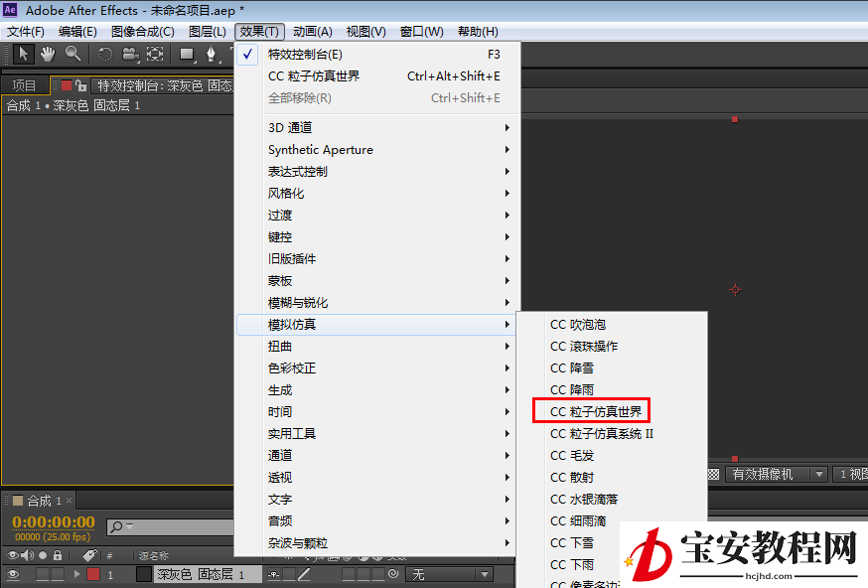Toggle solo box for layer 1
Viewport: 868px width, 588px height.
(x=43, y=575)
